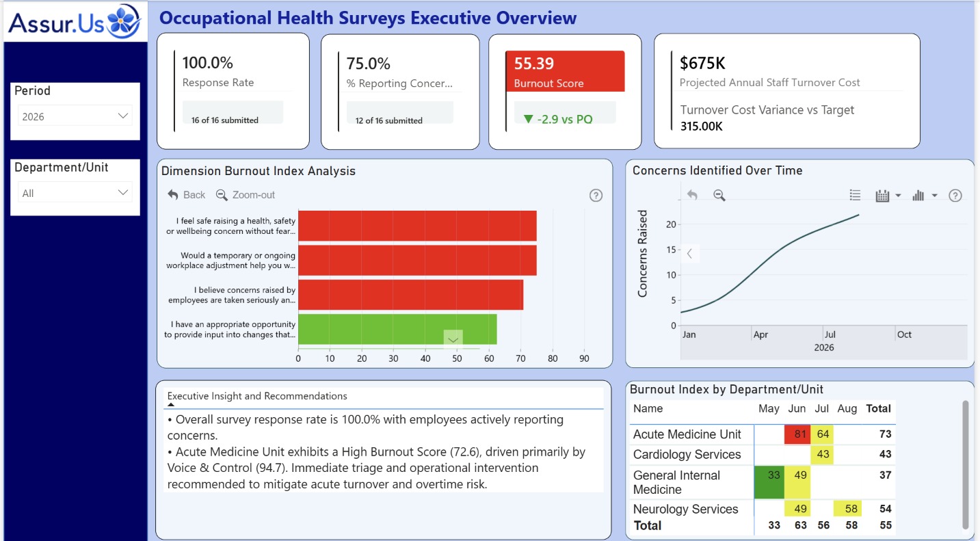Open the chart type menu in Concerns chart
This screenshot has height=541, width=980.
point(924,196)
